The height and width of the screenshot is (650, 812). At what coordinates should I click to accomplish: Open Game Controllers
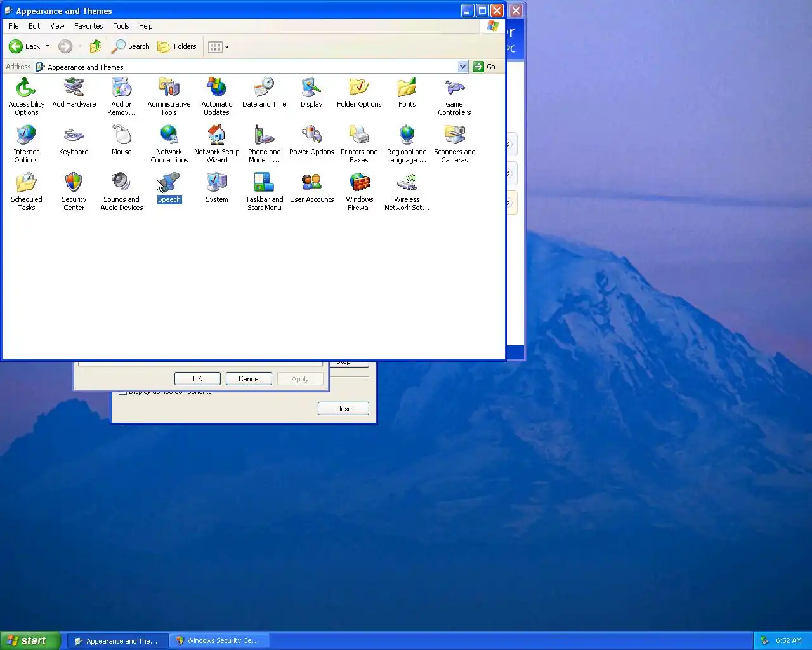pyautogui.click(x=454, y=96)
